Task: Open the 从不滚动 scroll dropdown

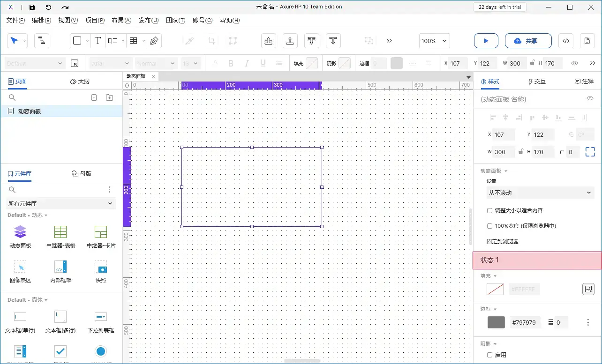Action: (540, 193)
